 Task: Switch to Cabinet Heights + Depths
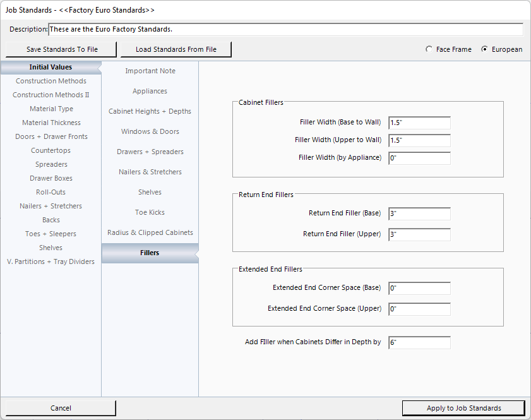click(150, 111)
